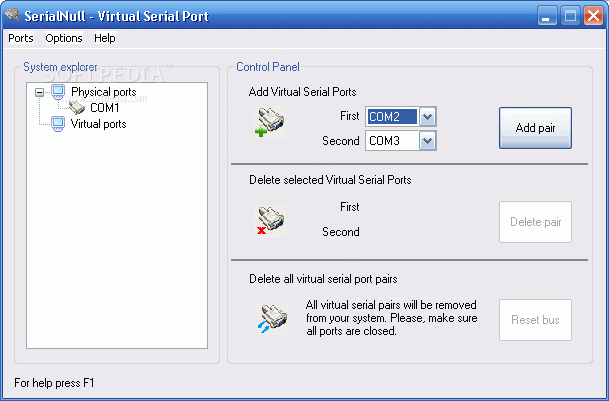Image resolution: width=609 pixels, height=401 pixels.
Task: Click the Reset bus button
Action: coord(535,320)
